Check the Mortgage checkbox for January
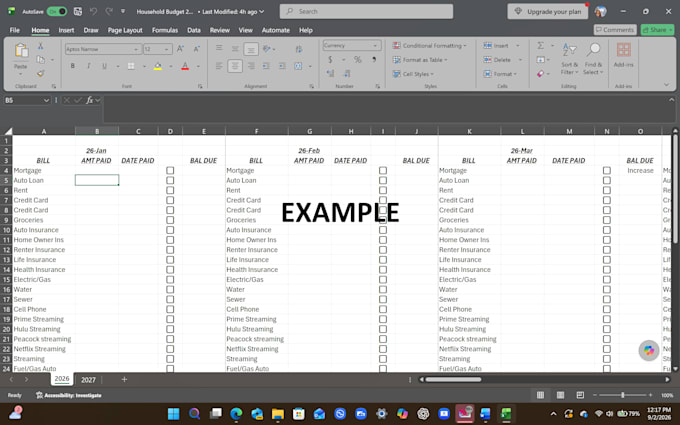Image resolution: width=680 pixels, height=425 pixels. pyautogui.click(x=170, y=170)
